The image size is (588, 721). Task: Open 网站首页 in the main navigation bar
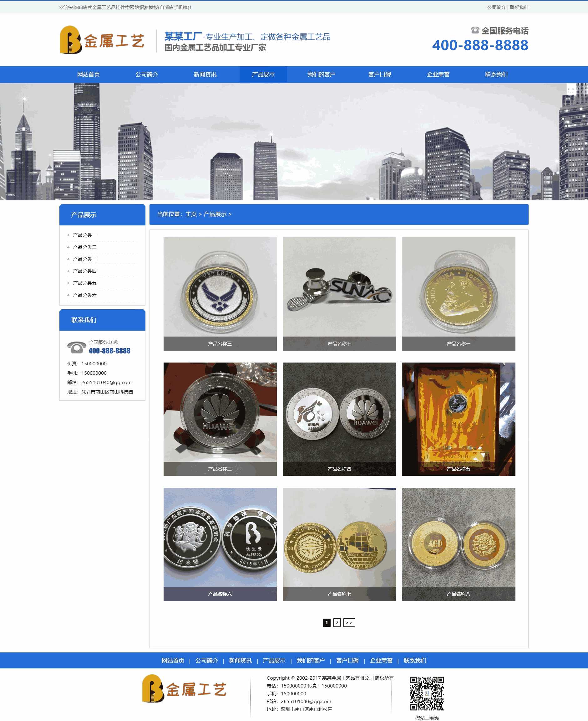tap(89, 75)
